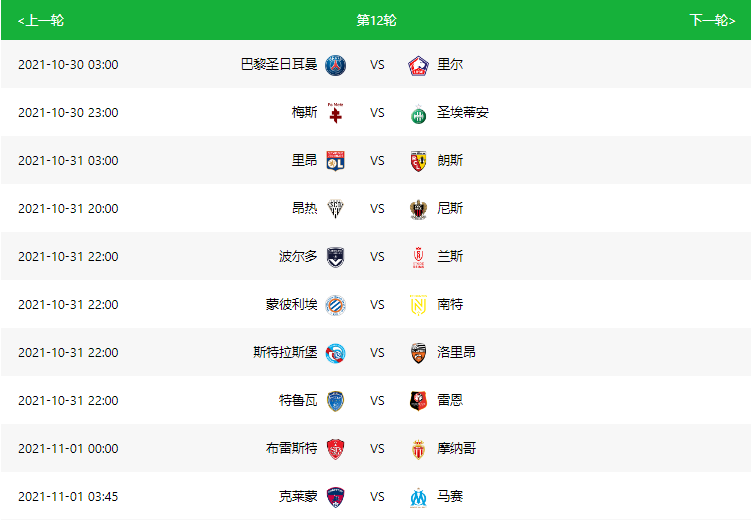Click the Lyon OL club crest

point(335,161)
